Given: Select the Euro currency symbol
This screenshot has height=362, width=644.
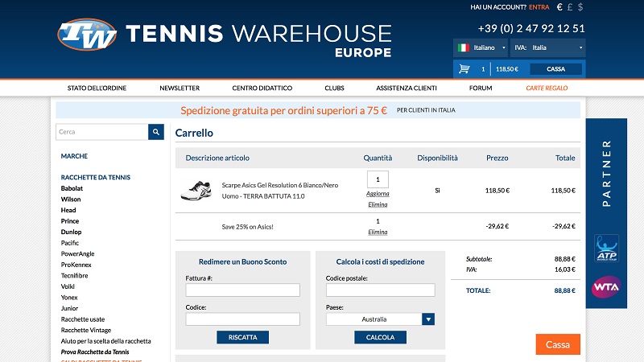Looking at the screenshot, I should pos(559,7).
